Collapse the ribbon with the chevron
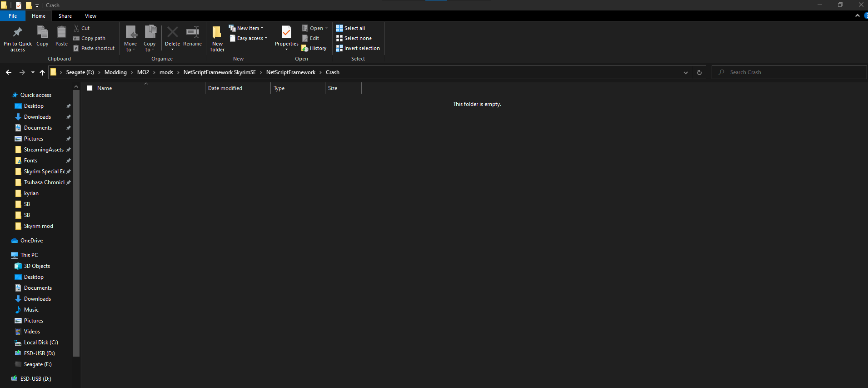This screenshot has width=868, height=388. pyautogui.click(x=857, y=15)
